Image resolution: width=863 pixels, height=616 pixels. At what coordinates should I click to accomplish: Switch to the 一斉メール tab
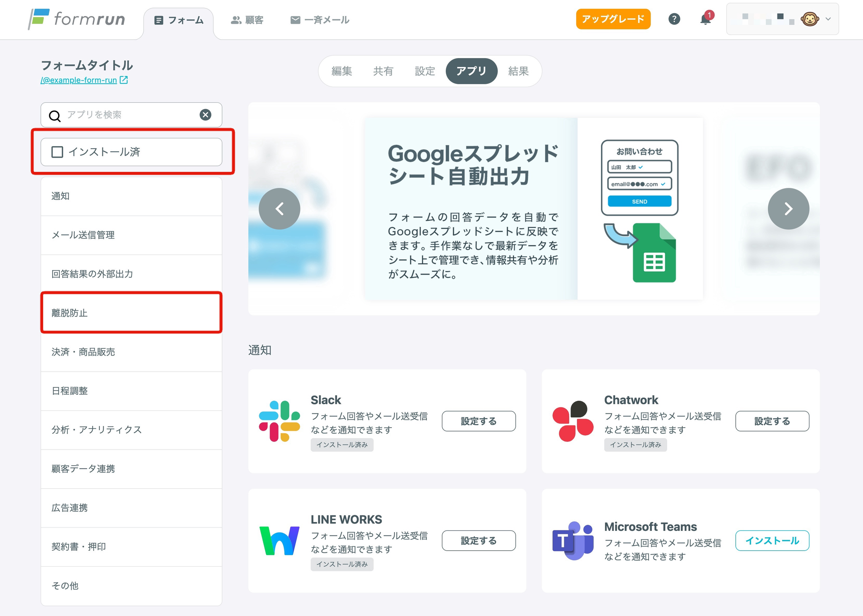pos(320,20)
